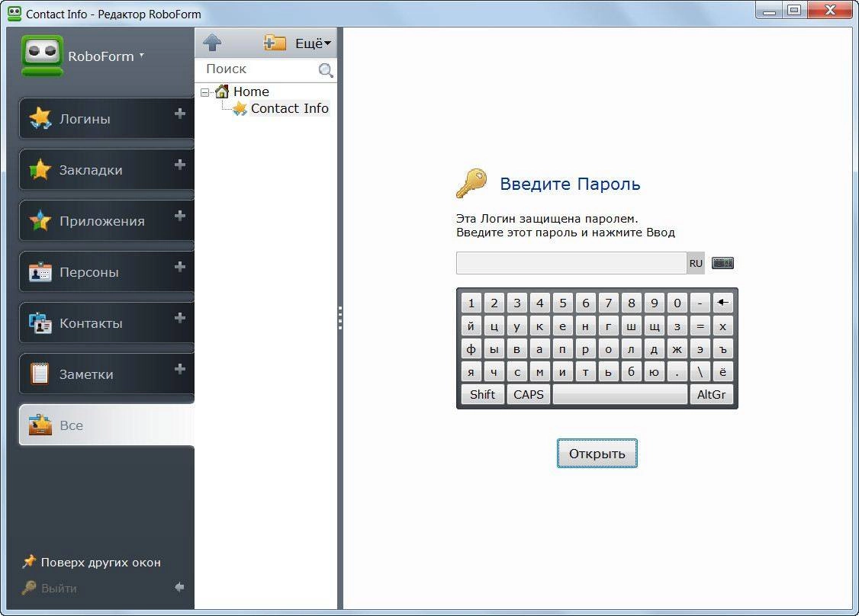Click the Персоны identity card icon
859x616 pixels.
tap(40, 271)
